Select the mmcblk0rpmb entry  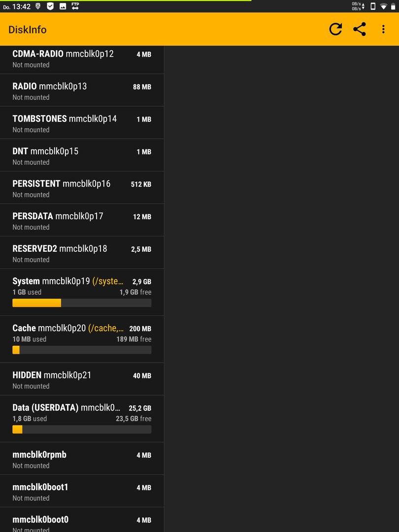coord(82,459)
